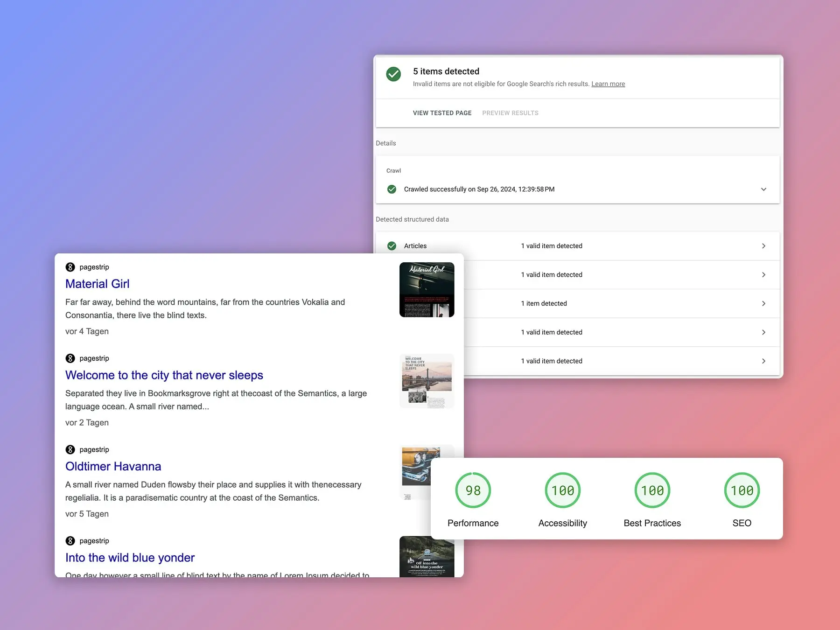
Task: Click the green checkmark beside 5 items detected
Action: (393, 74)
